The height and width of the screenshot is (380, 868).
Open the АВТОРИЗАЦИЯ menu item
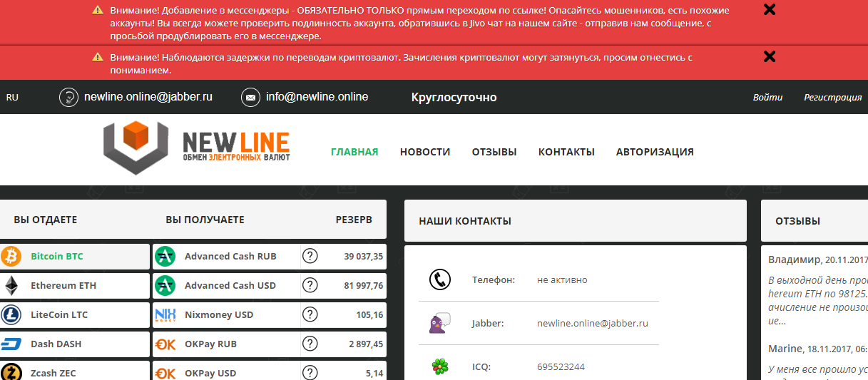(655, 152)
